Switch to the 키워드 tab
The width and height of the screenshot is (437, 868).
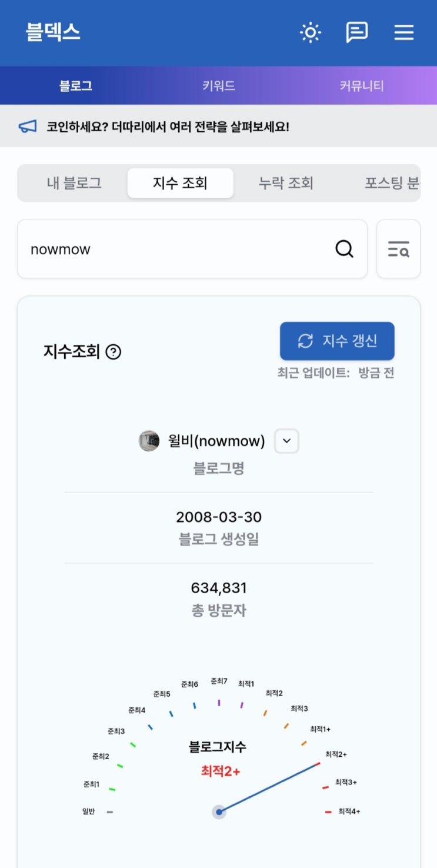[x=219, y=86]
